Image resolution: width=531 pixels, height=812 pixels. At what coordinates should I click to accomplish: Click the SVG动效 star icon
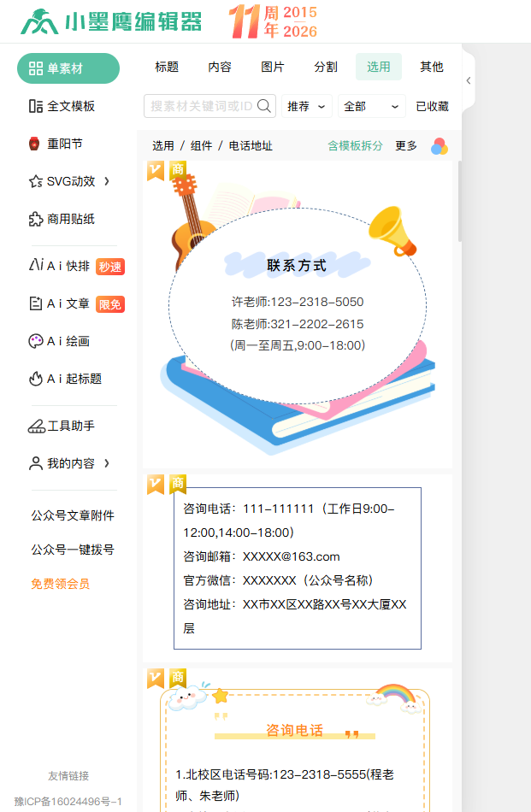35,181
